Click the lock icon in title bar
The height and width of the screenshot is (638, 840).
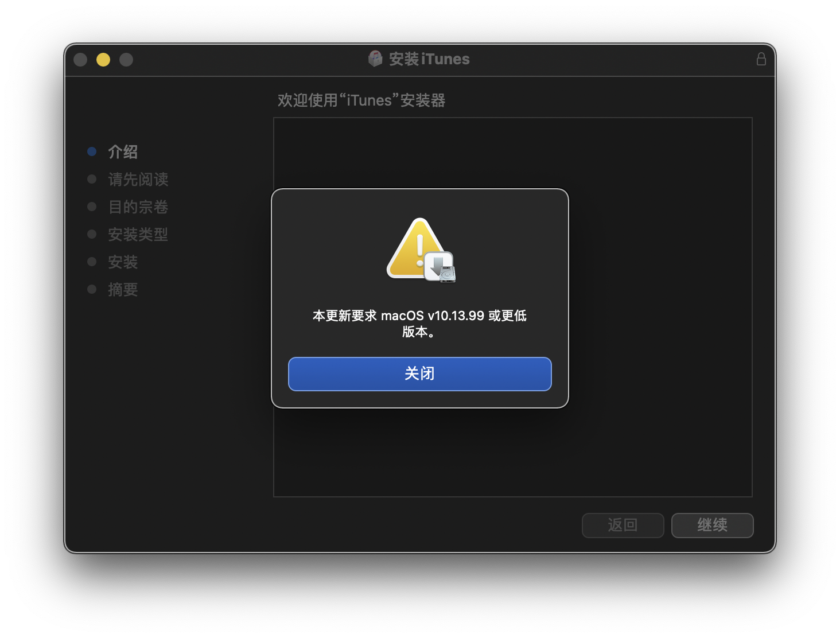pyautogui.click(x=761, y=59)
